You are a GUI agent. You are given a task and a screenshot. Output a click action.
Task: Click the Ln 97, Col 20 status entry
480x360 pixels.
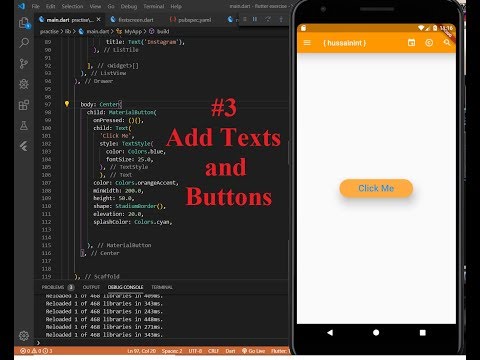[x=142, y=351]
